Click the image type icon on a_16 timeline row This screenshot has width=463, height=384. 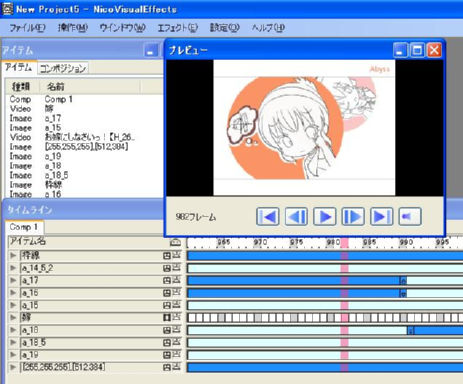[167, 293]
